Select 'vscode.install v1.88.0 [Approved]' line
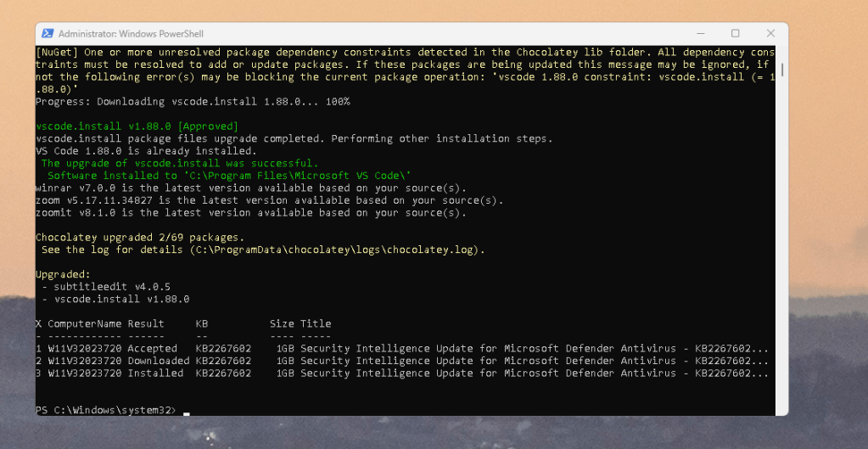The height and width of the screenshot is (449, 868). coord(137,126)
